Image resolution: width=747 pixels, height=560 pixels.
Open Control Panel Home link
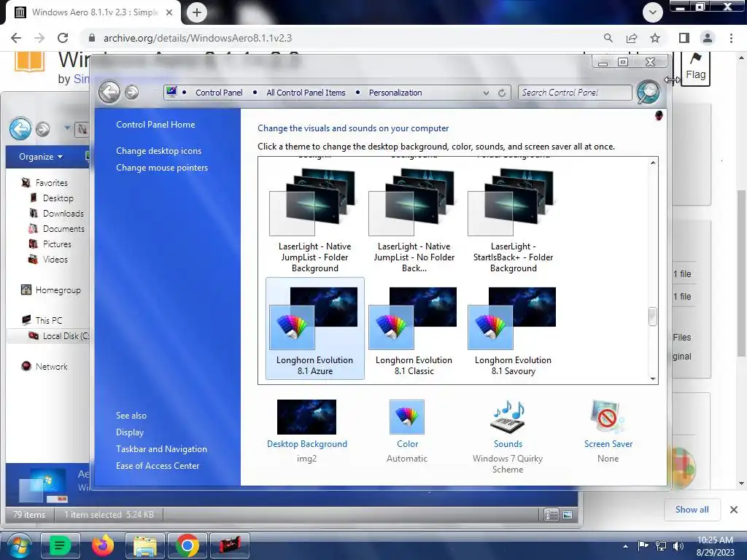point(155,124)
